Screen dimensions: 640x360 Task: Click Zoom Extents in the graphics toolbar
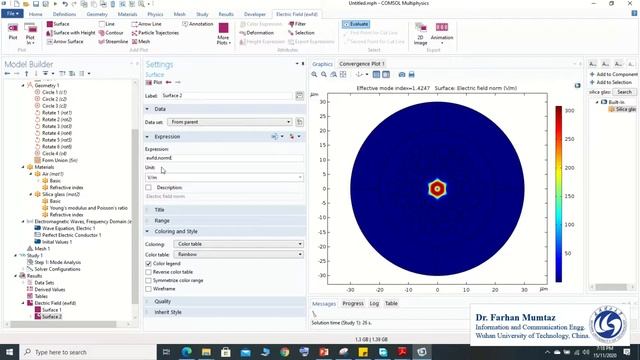pyautogui.click(x=343, y=74)
